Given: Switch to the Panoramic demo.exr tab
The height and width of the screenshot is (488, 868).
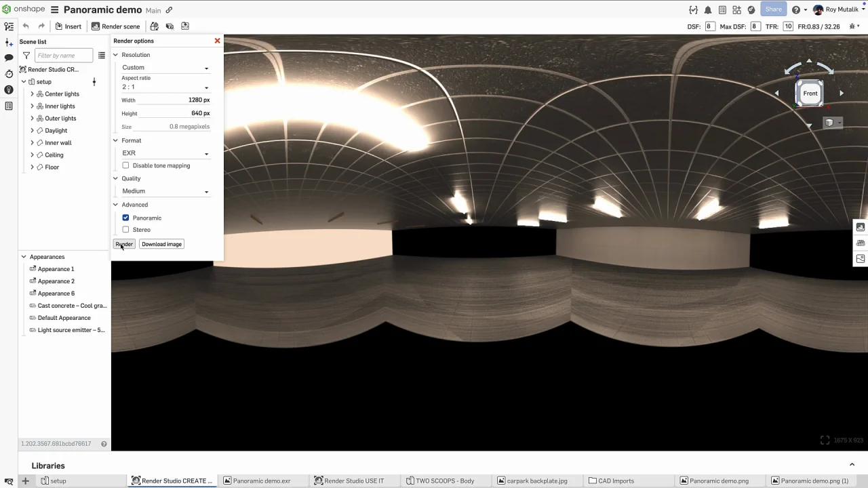Looking at the screenshot, I should tap(261, 481).
